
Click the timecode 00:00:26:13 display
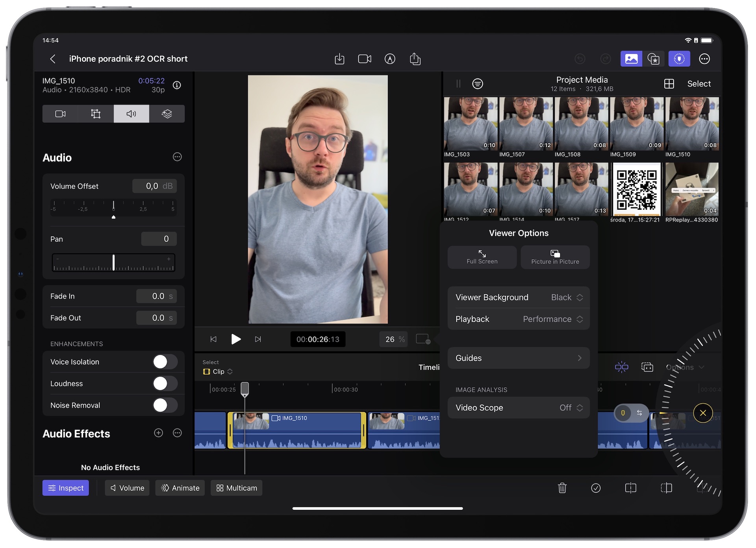click(x=318, y=339)
